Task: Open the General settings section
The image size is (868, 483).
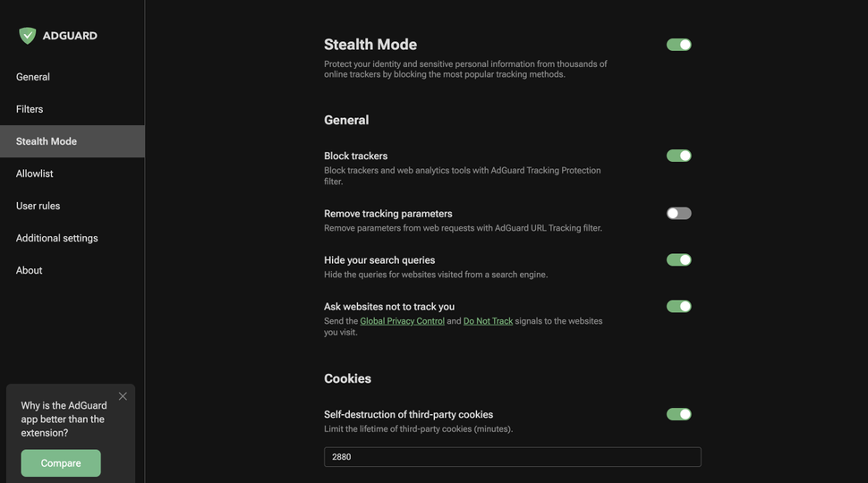Action: click(x=33, y=77)
